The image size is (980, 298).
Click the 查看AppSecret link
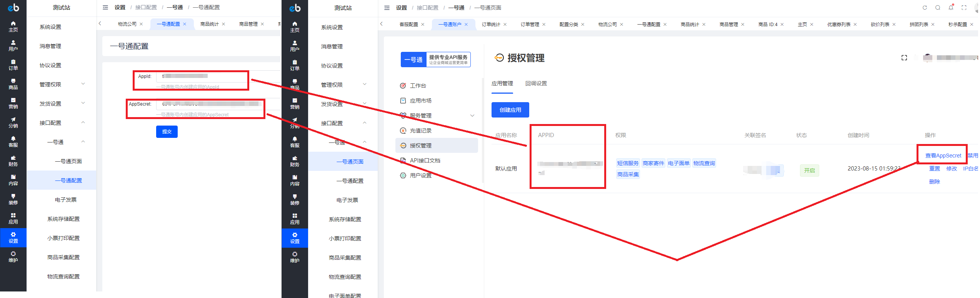[x=943, y=156]
